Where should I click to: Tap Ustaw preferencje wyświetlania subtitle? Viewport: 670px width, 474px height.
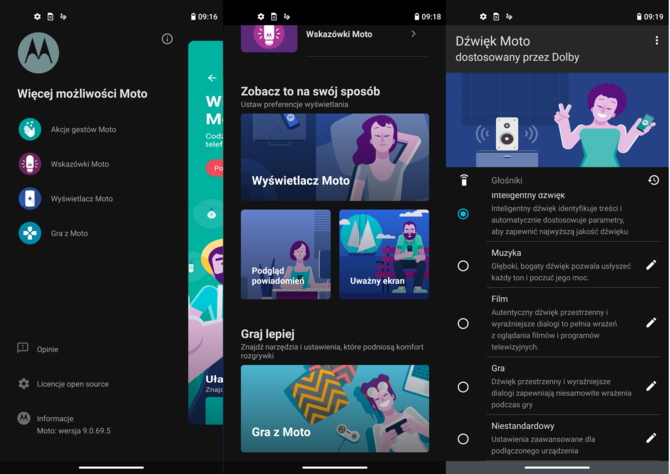click(x=294, y=104)
